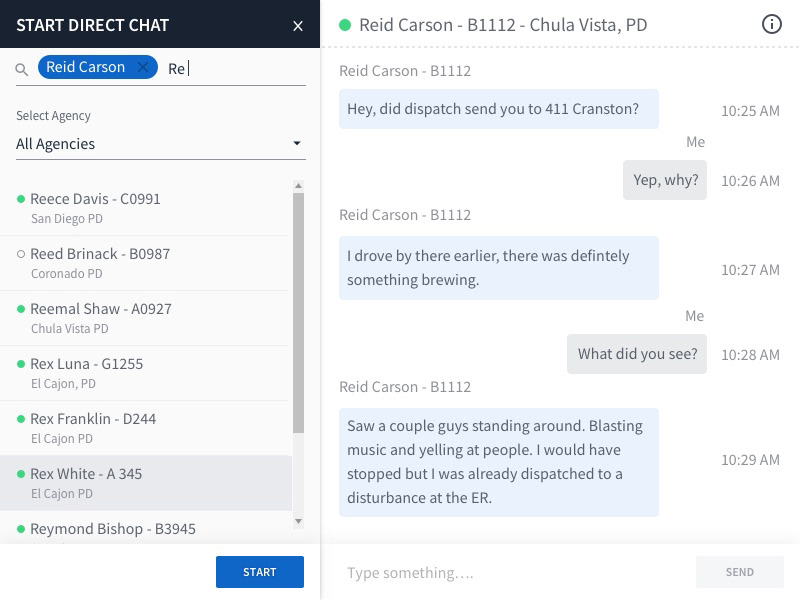Open the chat info icon

772,25
